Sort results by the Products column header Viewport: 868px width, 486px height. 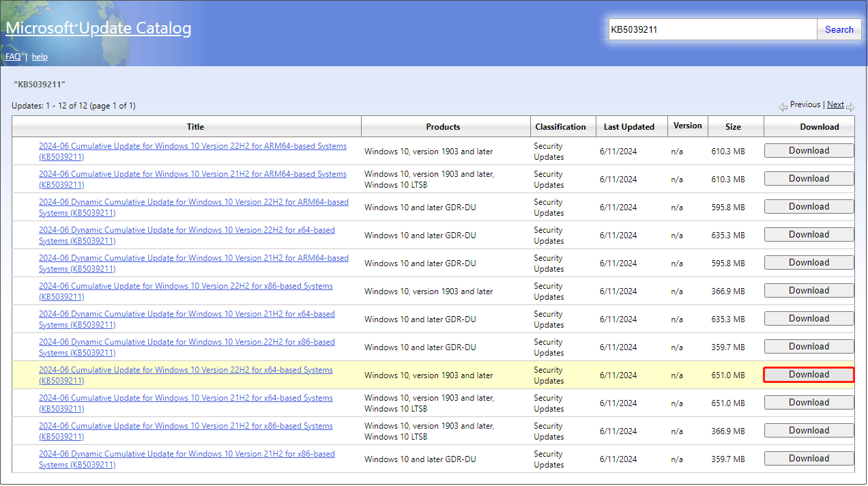click(x=443, y=126)
